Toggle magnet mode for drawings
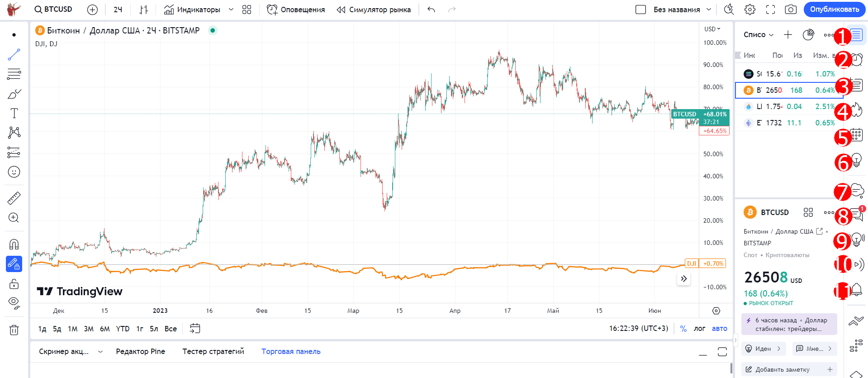The height and width of the screenshot is (378, 868). pyautogui.click(x=14, y=244)
